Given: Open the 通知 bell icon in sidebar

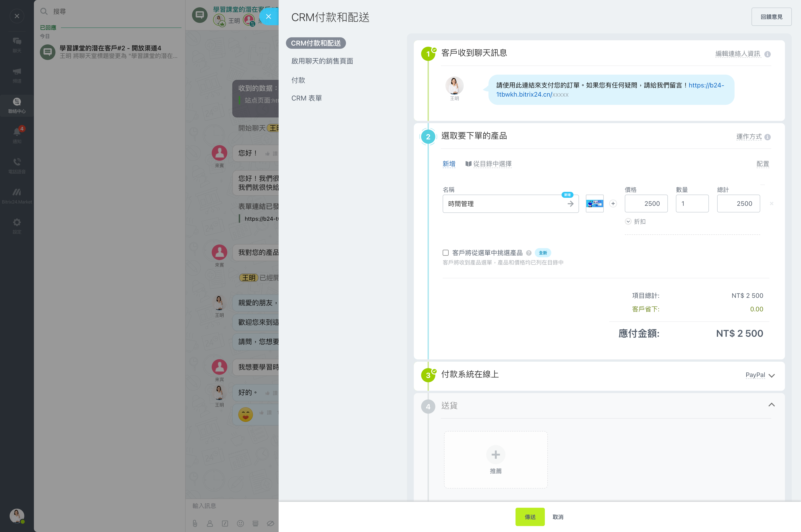Looking at the screenshot, I should point(17,132).
